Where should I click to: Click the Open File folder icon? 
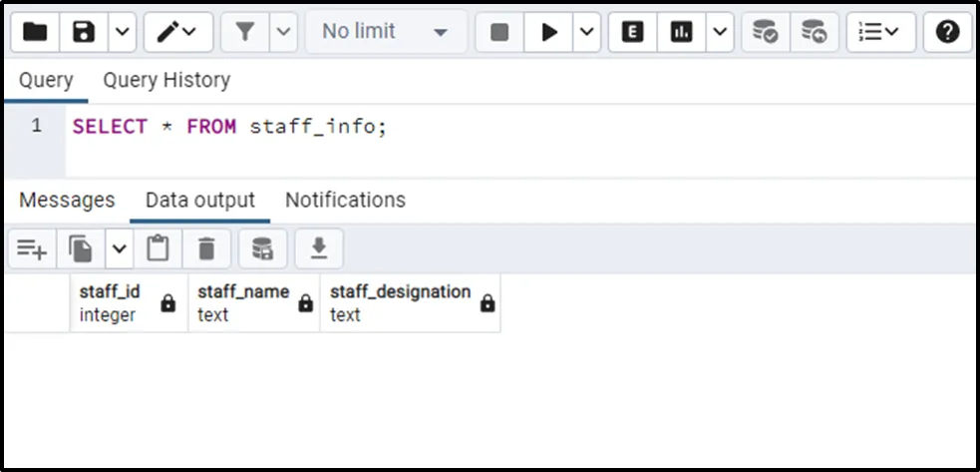(x=35, y=32)
